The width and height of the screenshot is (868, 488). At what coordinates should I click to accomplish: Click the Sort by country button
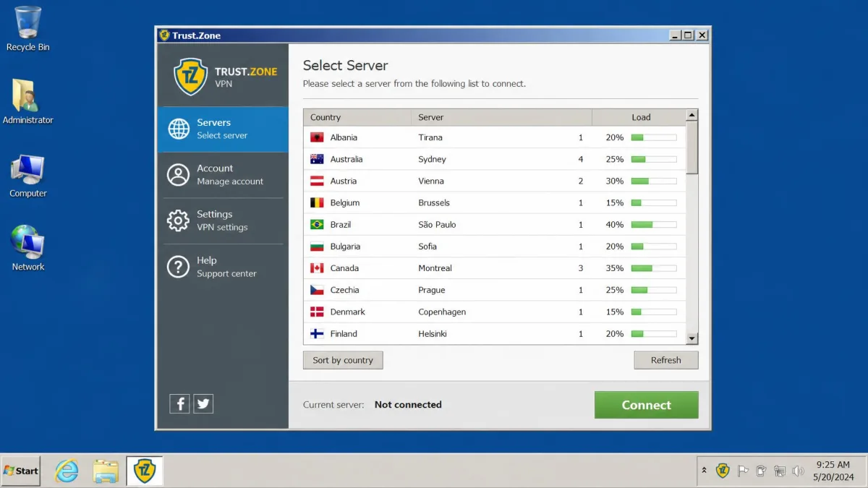pyautogui.click(x=343, y=360)
